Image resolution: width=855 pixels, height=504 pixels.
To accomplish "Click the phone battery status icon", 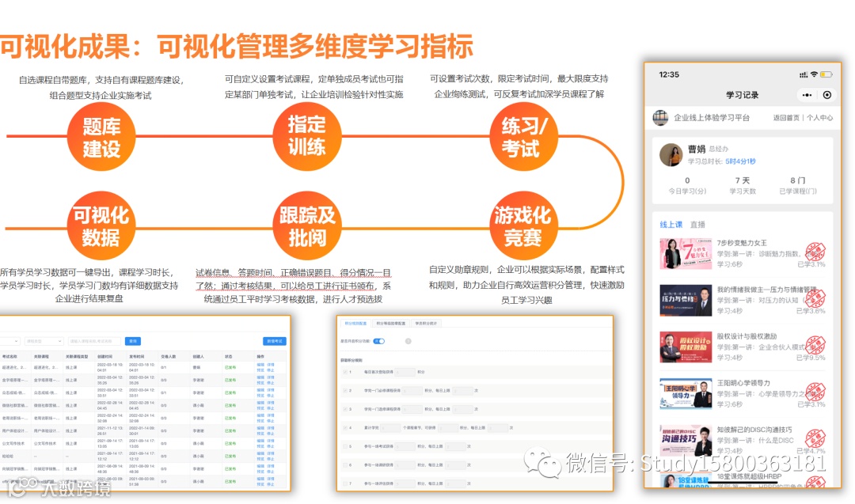I will pyautogui.click(x=826, y=74).
